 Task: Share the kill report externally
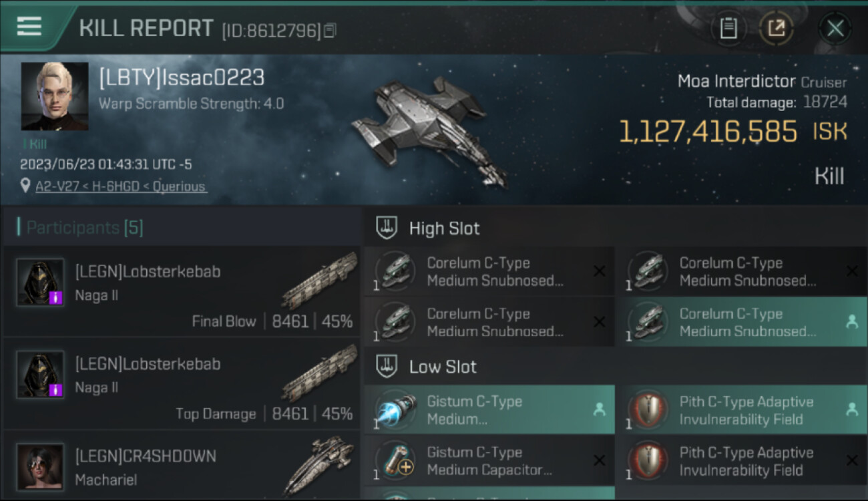(x=776, y=28)
